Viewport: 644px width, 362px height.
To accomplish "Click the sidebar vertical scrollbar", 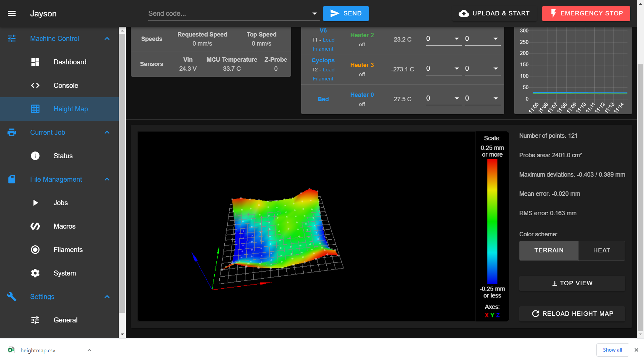I will (x=122, y=173).
